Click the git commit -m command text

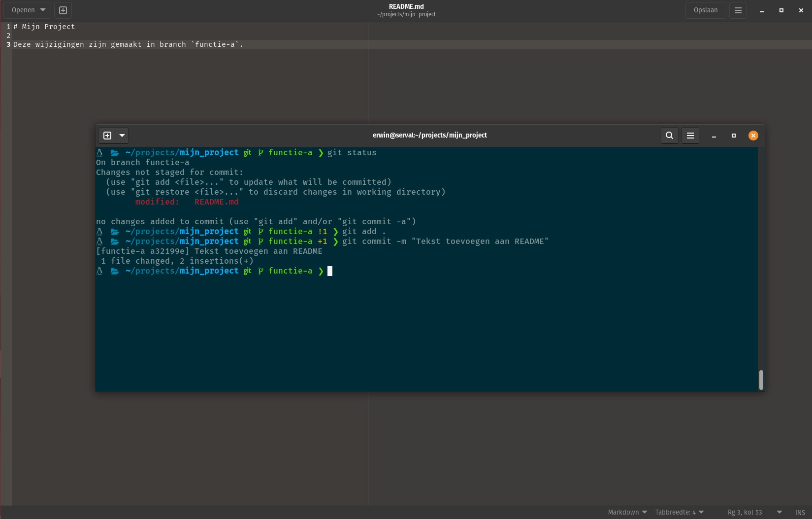(446, 242)
